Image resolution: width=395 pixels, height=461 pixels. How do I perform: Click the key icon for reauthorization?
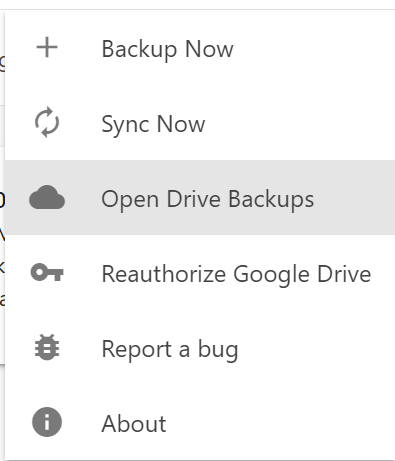point(47,272)
